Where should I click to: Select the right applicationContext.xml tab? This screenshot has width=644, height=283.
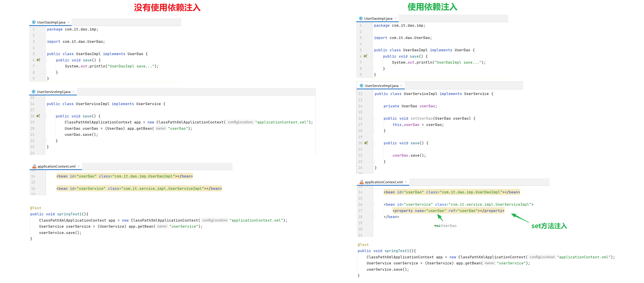coord(383,182)
